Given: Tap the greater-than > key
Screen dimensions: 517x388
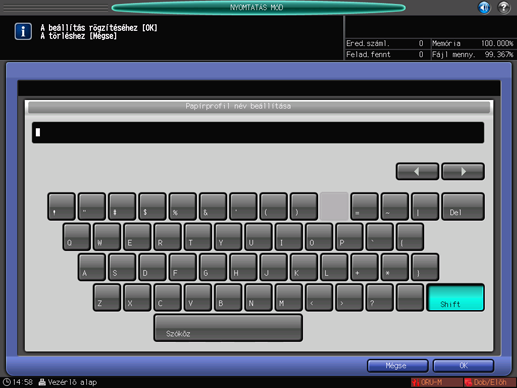Looking at the screenshot, I should (x=350, y=298).
